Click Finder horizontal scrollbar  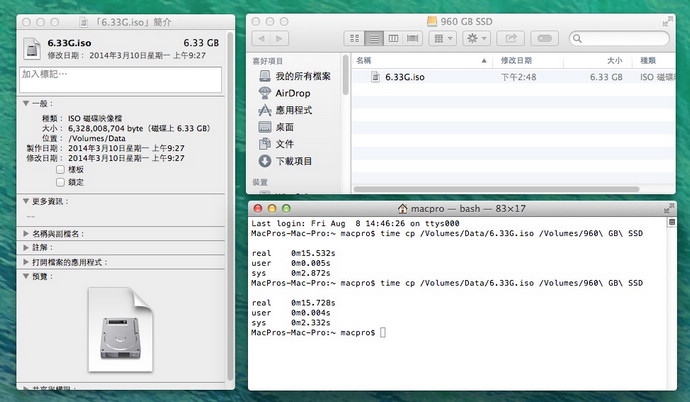[496, 189]
